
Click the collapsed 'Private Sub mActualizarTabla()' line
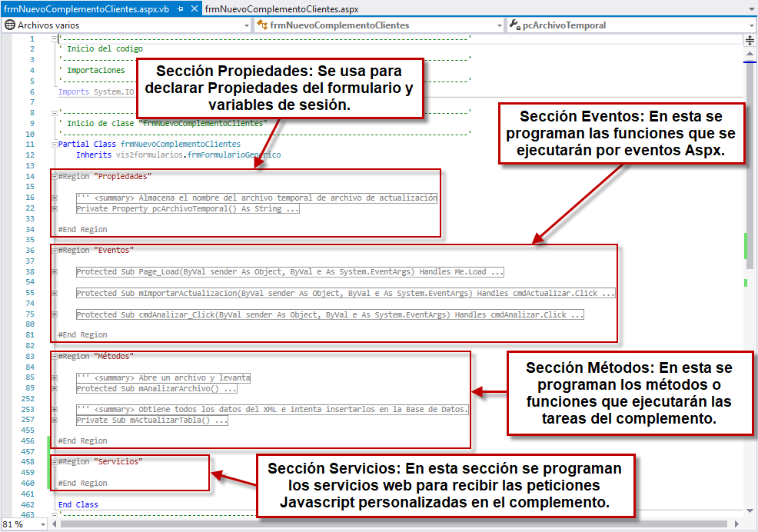tap(151, 420)
